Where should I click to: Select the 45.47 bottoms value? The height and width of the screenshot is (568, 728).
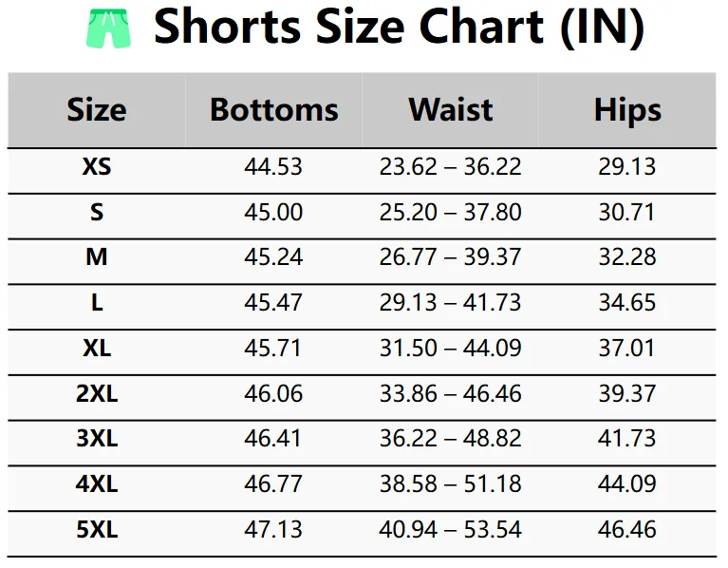(273, 303)
